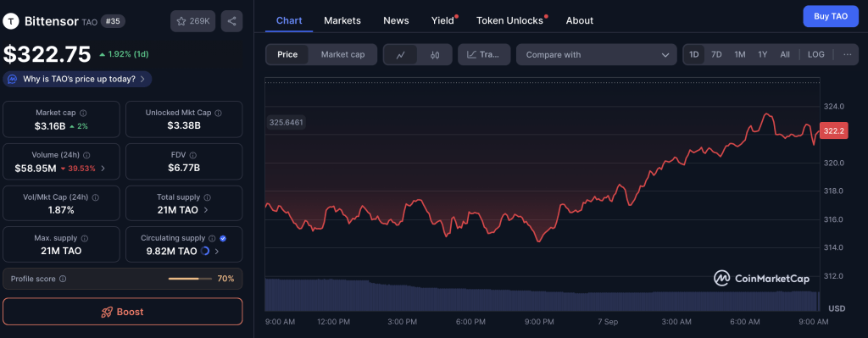Viewport: 868px width, 338px height.
Task: Click info icon next to Market cap
Action: tap(82, 113)
